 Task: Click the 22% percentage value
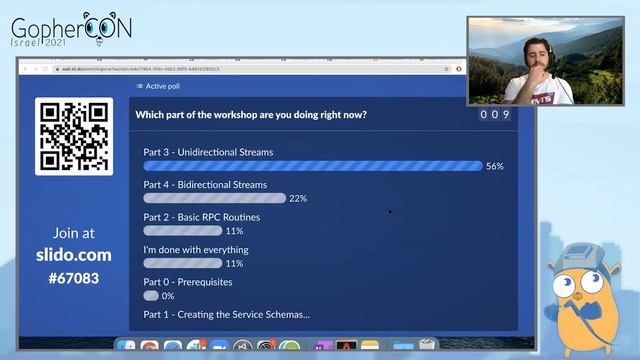[x=298, y=198]
